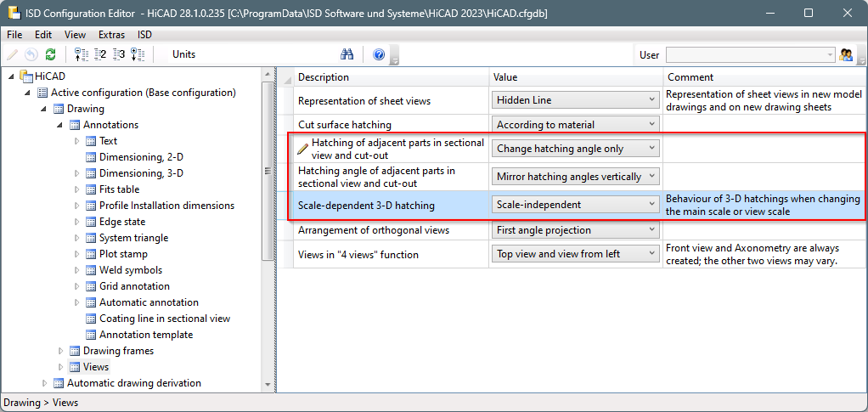Open the User dropdown field

750,54
